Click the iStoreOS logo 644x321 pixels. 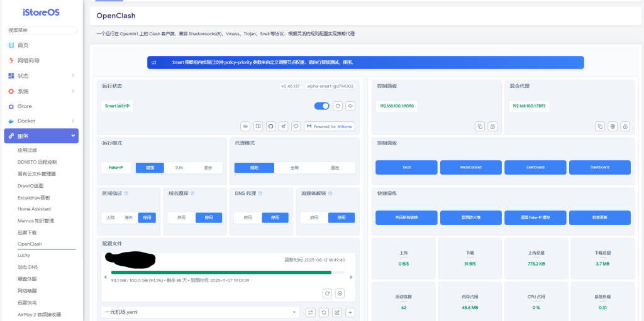[x=41, y=13]
